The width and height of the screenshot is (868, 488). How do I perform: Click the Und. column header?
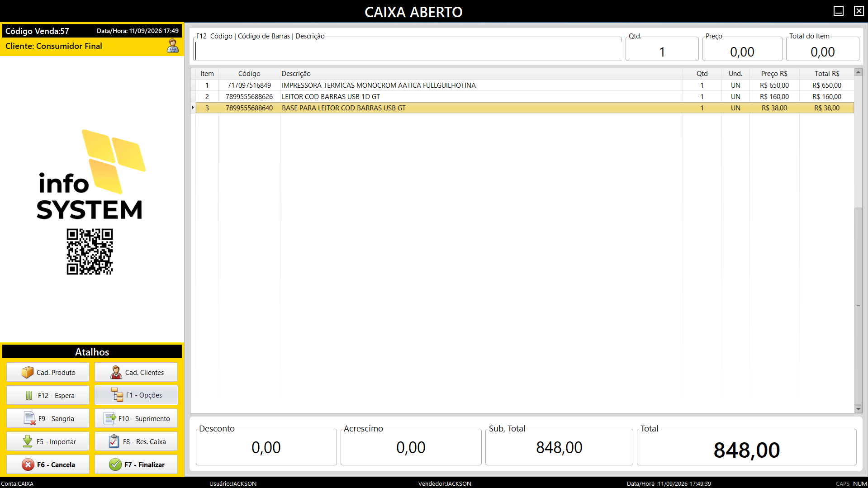(x=735, y=73)
